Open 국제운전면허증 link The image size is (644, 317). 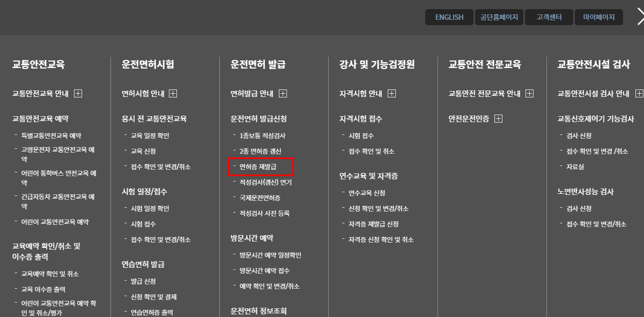click(x=260, y=198)
